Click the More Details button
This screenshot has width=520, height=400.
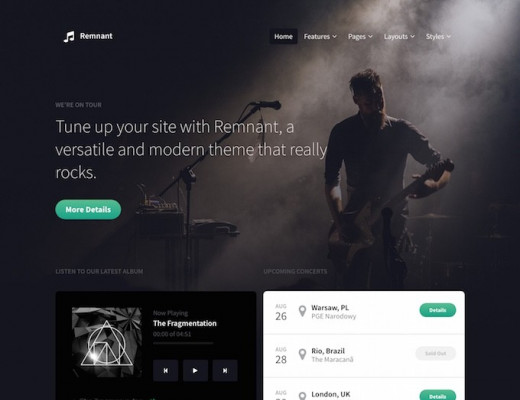click(x=88, y=210)
